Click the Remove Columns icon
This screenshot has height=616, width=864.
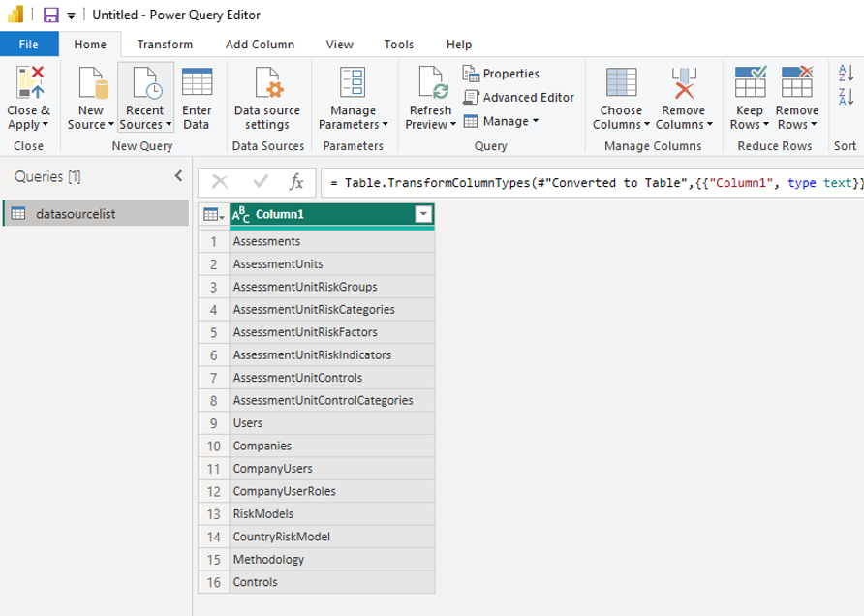(x=683, y=82)
